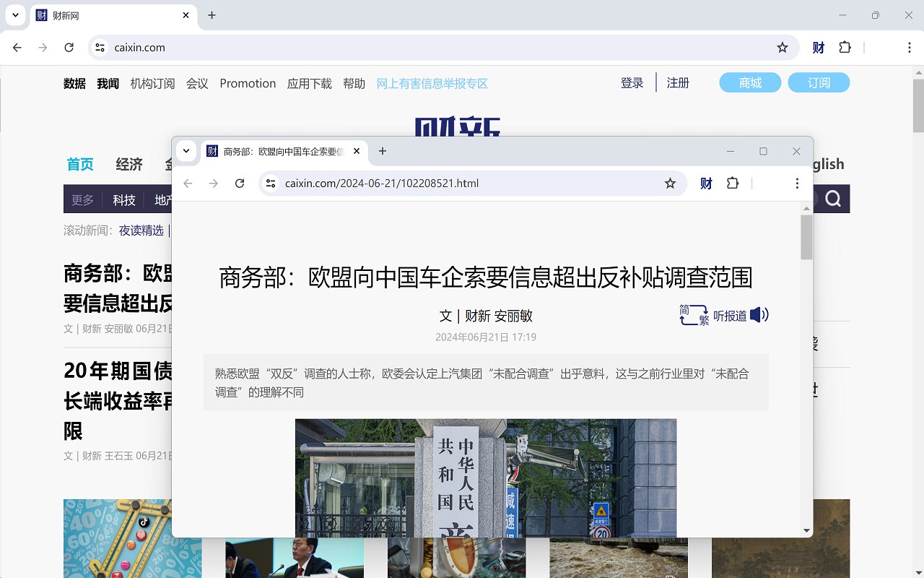Bookmark caixin.com with star in rear window

pyautogui.click(x=783, y=48)
